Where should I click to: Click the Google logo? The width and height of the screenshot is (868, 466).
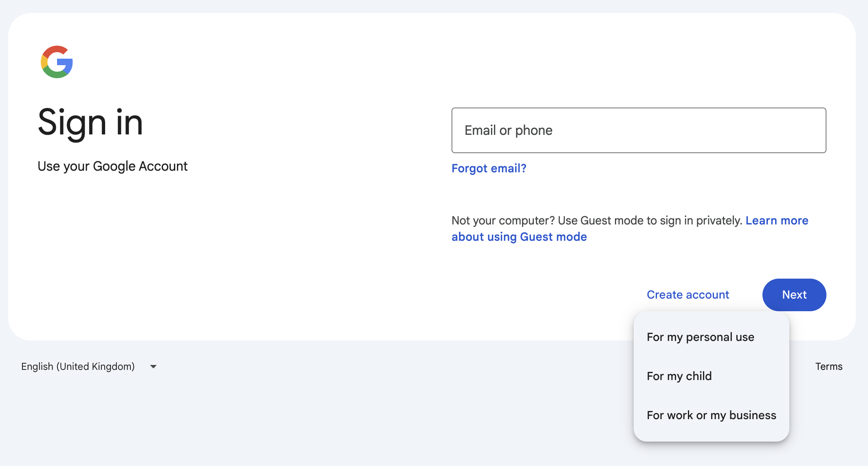coord(57,62)
